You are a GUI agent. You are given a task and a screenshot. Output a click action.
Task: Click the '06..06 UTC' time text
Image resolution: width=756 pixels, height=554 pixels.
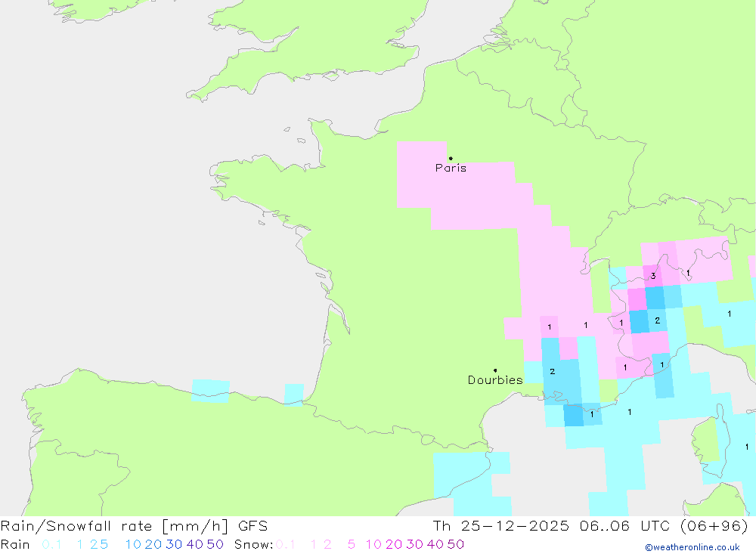coord(626,525)
